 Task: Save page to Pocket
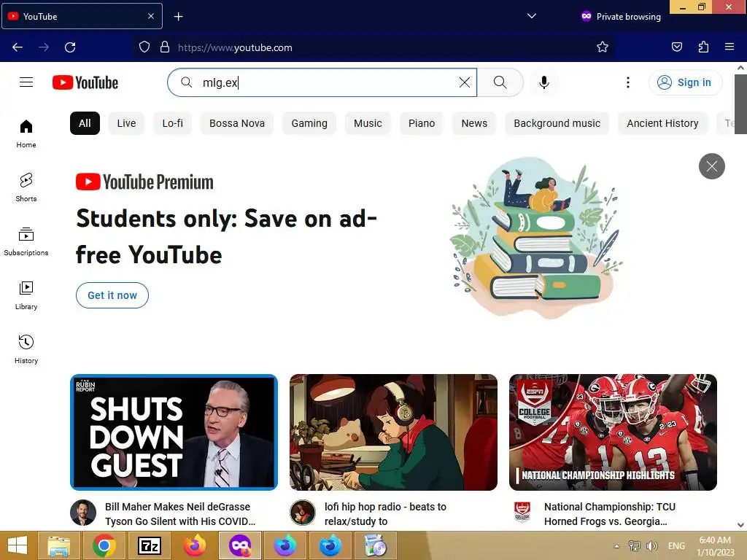coord(676,47)
